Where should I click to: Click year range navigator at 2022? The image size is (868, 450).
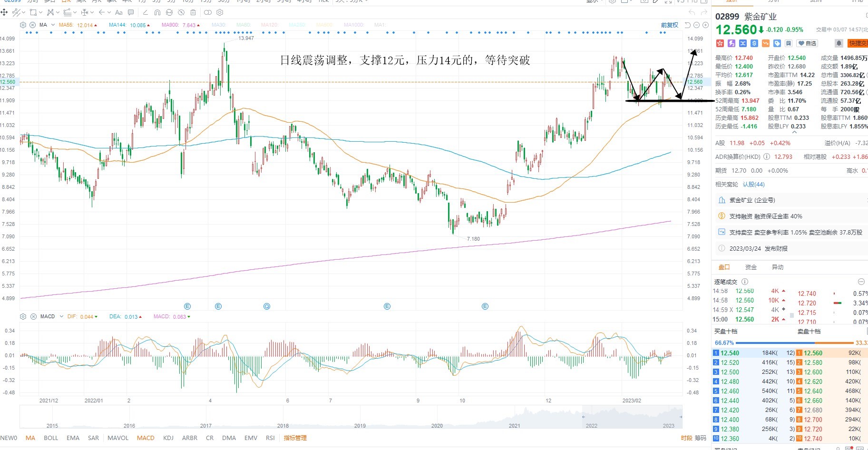(591, 426)
